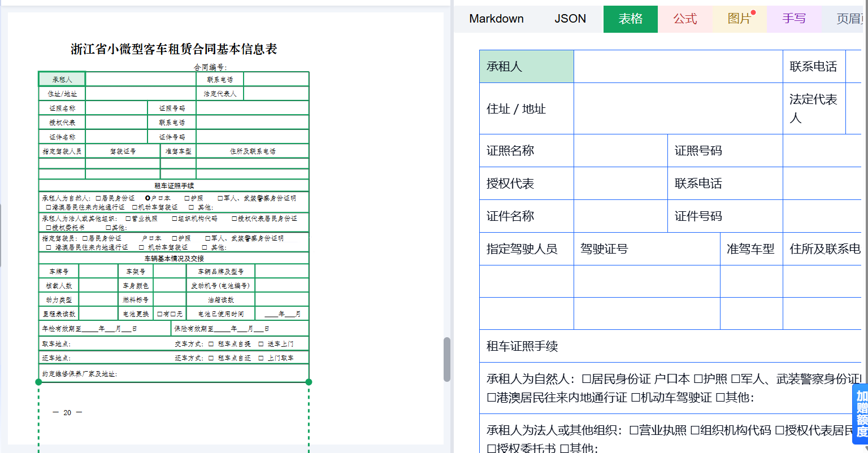Click 车辆品牌及型号 cell in document preview

pos(221,271)
